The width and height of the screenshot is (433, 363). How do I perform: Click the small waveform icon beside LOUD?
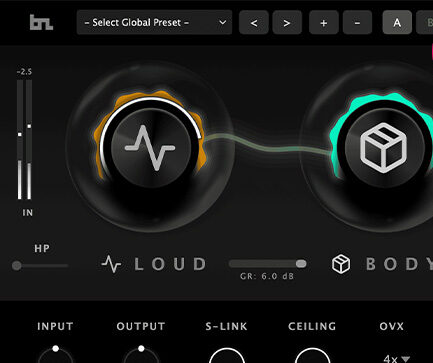pos(111,264)
